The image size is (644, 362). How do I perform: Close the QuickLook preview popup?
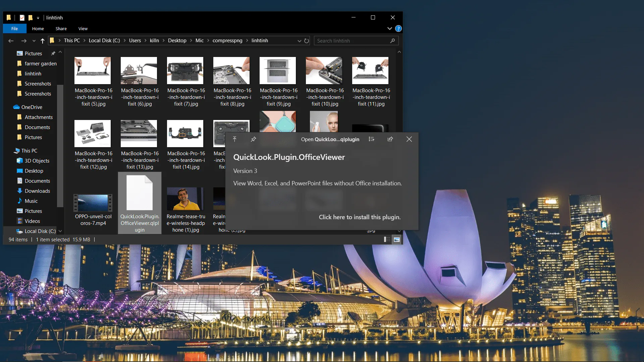[409, 139]
